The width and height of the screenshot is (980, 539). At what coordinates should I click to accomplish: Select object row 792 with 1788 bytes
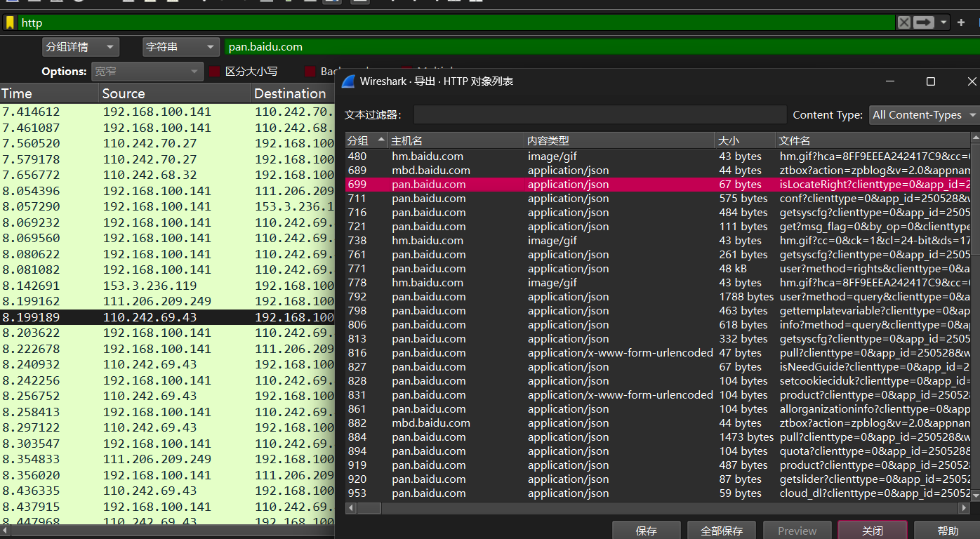coord(657,296)
